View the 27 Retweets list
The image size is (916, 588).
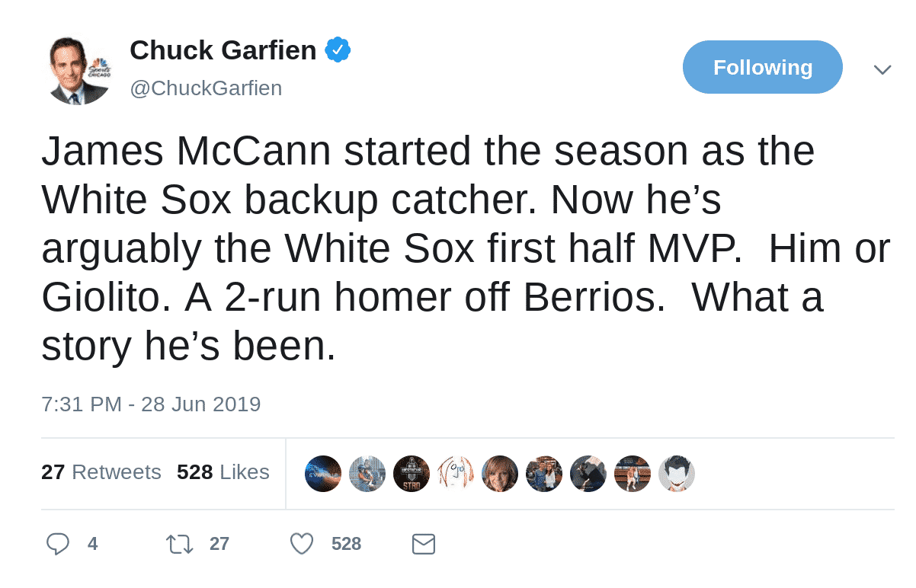pos(101,472)
